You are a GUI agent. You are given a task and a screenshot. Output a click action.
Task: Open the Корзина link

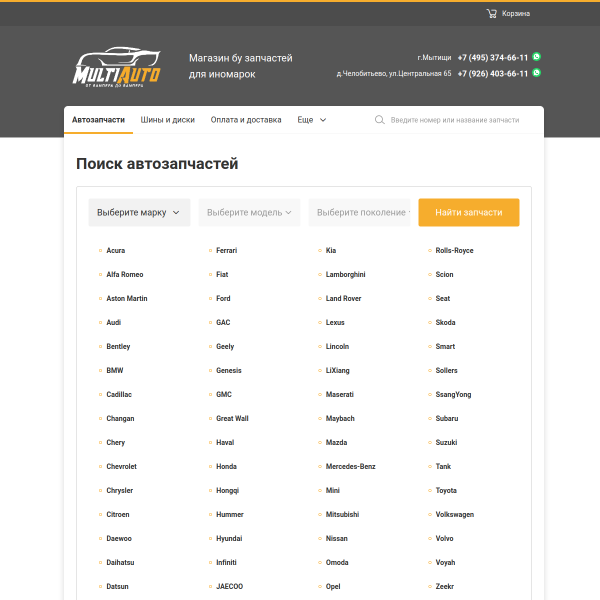point(516,14)
